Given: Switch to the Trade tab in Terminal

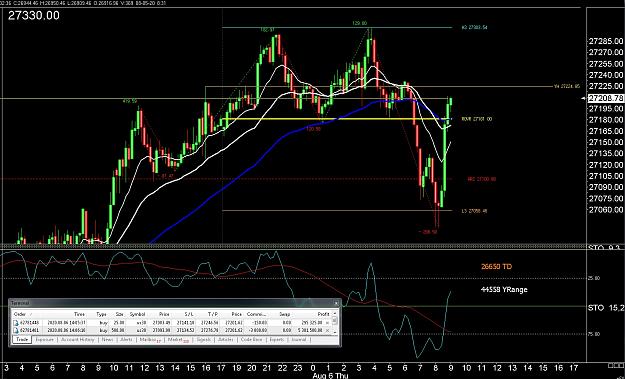Looking at the screenshot, I should click(x=22, y=340).
